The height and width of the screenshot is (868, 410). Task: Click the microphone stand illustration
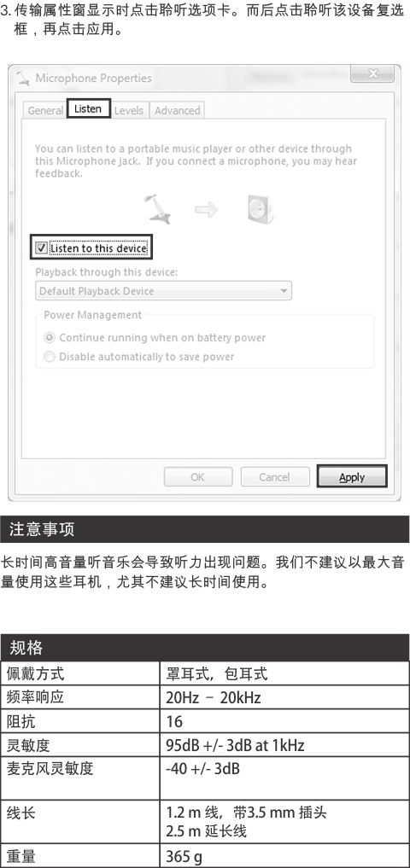click(x=157, y=209)
